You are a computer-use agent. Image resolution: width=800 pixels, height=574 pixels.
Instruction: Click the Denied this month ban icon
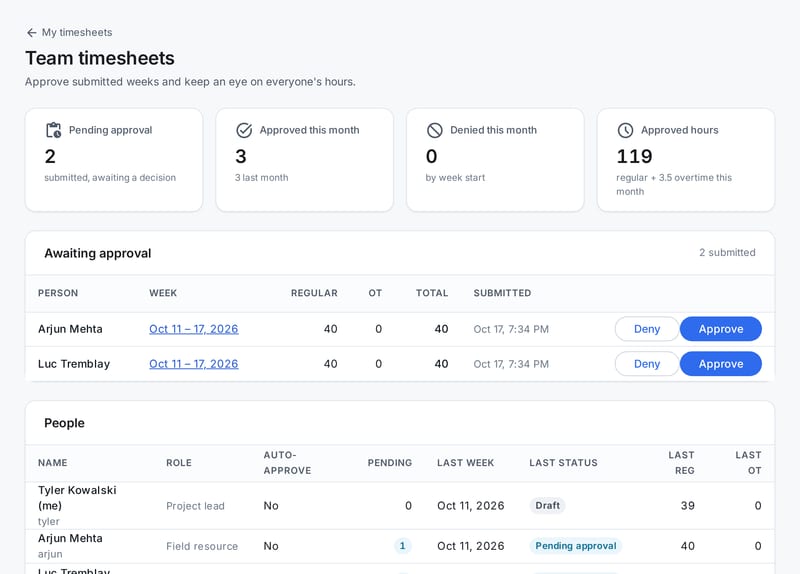(435, 130)
